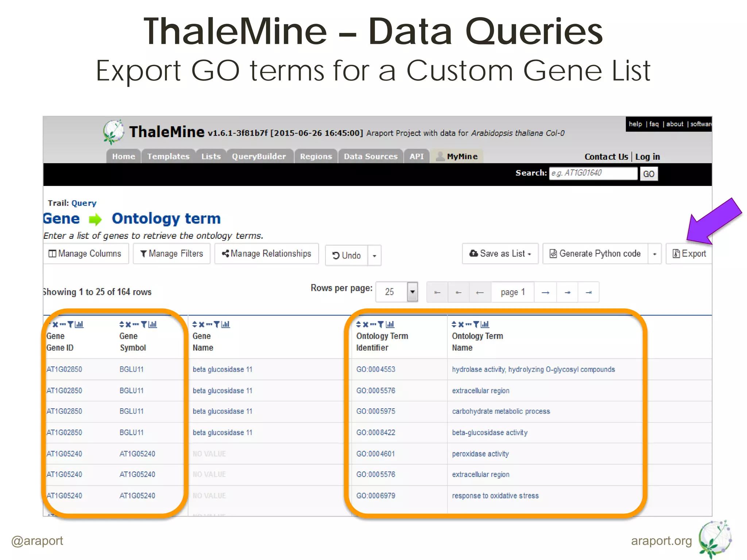
Task: Sort the Ontology Term Name column
Action: click(x=454, y=324)
